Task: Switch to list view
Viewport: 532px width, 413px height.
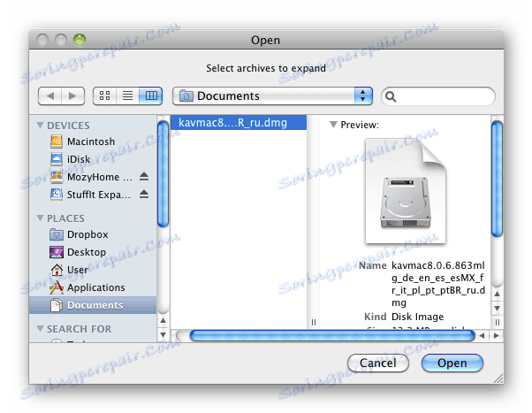Action: pos(127,96)
